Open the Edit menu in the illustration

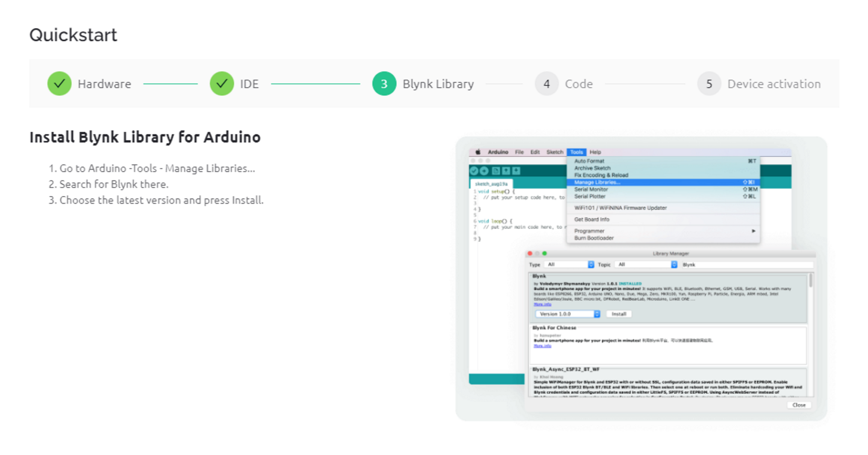pos(535,152)
